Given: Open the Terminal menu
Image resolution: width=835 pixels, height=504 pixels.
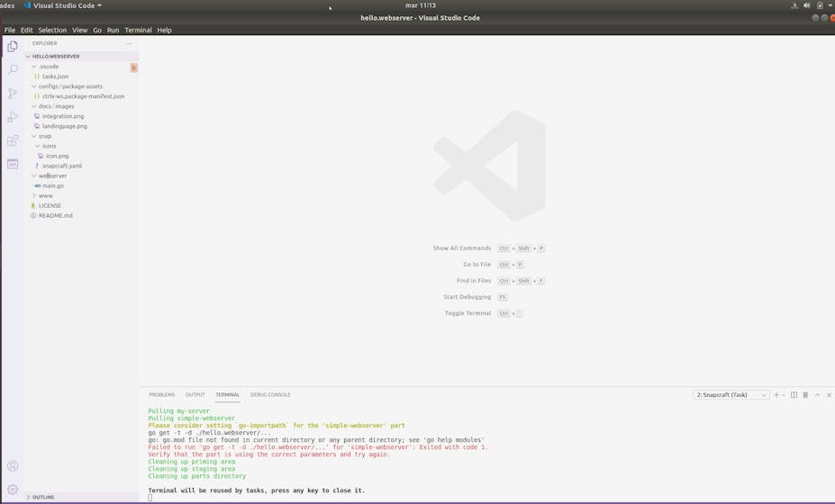Looking at the screenshot, I should click(138, 30).
